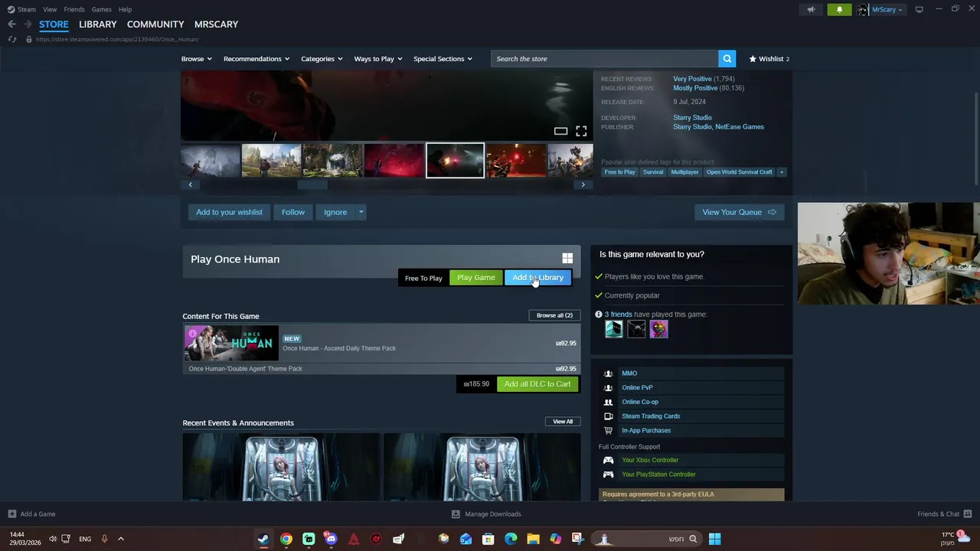The width and height of the screenshot is (980, 551).
Task: Show hidden system tray icons
Action: coord(120,539)
